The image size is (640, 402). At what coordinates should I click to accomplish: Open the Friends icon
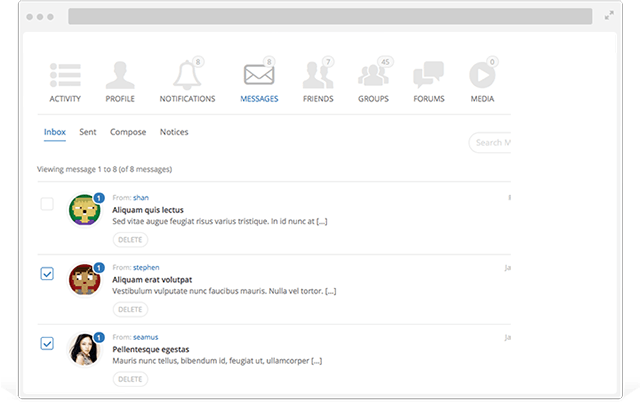(x=318, y=76)
